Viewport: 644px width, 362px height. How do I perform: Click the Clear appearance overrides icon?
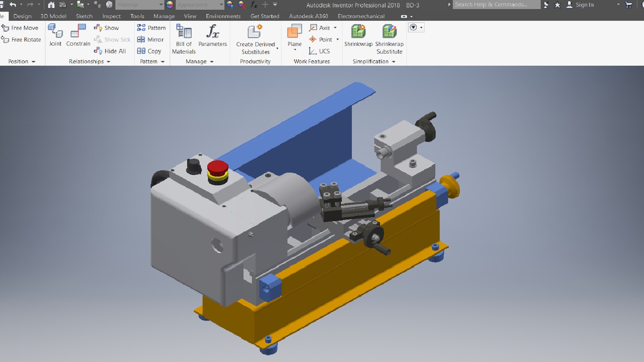click(242, 5)
